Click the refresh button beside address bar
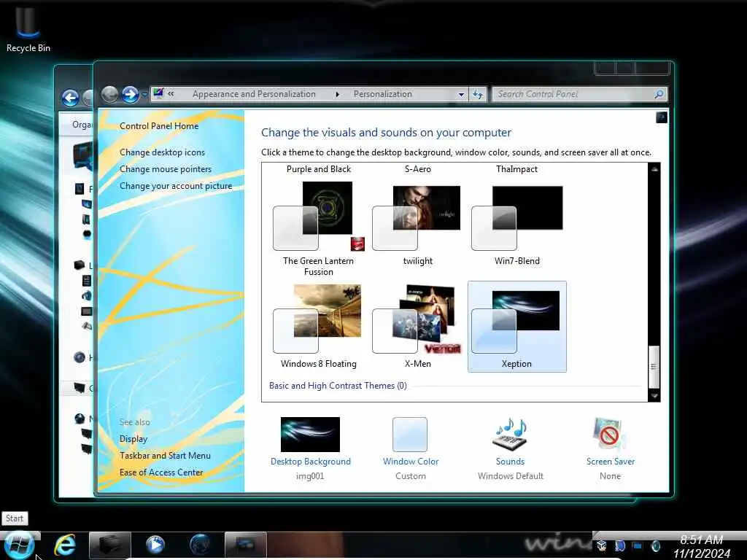 (478, 94)
